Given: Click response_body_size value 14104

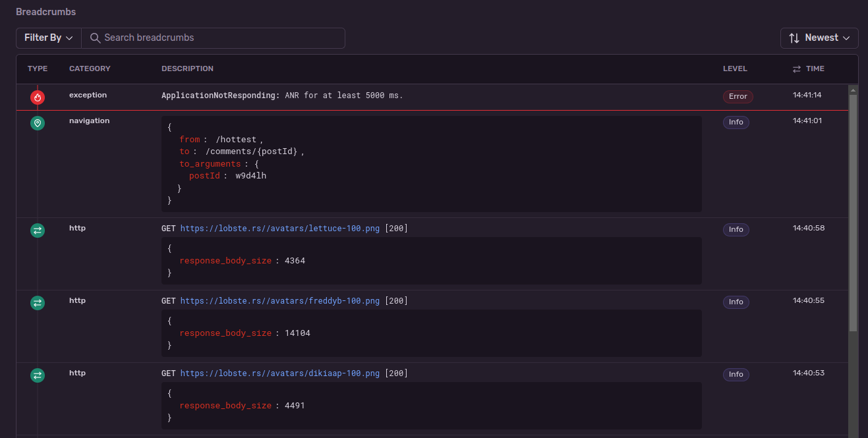Looking at the screenshot, I should (297, 333).
